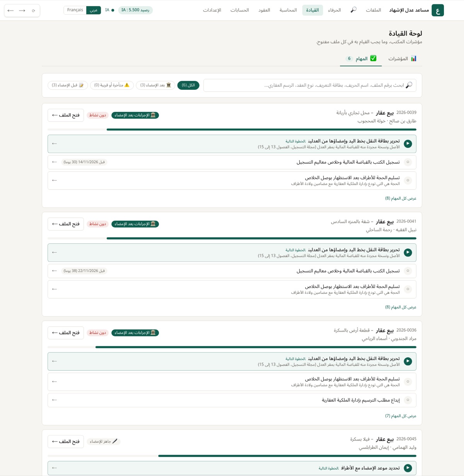Viewport: 464px width, 476px height.
Task: Click play icon for task in file 2026-0041
Action: point(408,253)
